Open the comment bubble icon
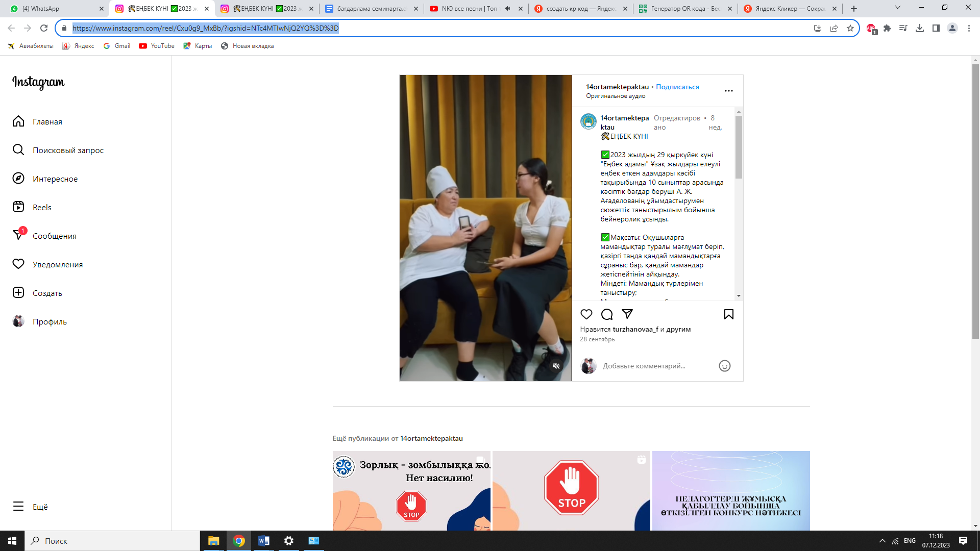 click(607, 314)
